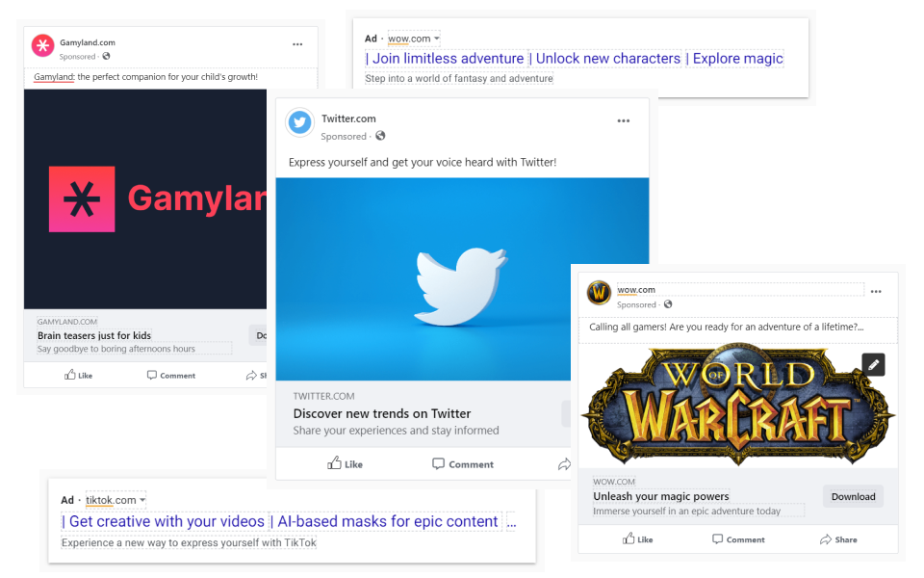Click 'Calling all gamers!' post text

click(727, 327)
